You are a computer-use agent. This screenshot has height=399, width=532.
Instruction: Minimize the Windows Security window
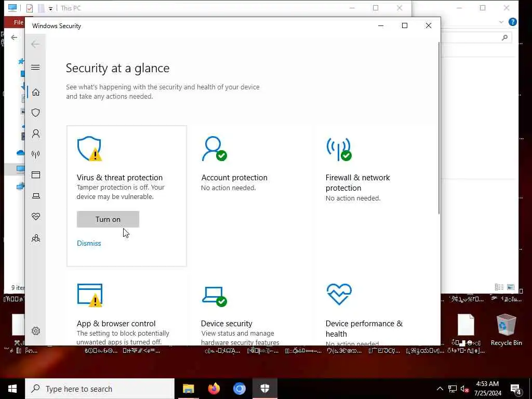(x=381, y=25)
